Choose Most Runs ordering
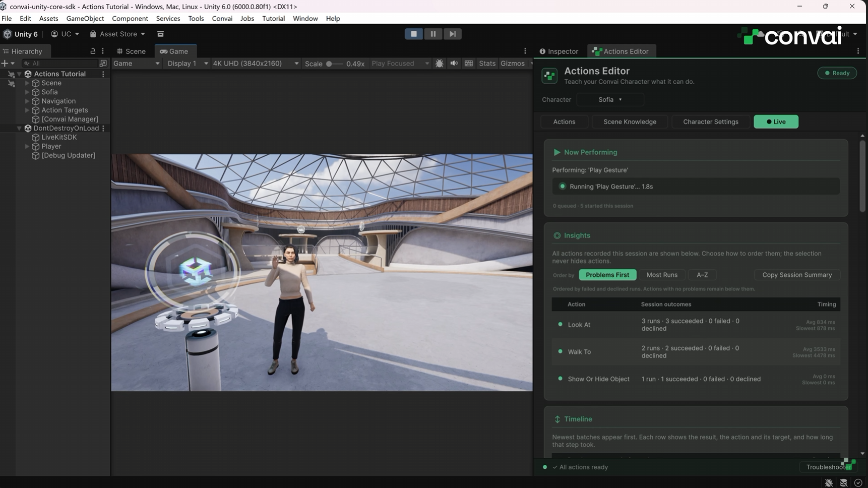 click(662, 275)
